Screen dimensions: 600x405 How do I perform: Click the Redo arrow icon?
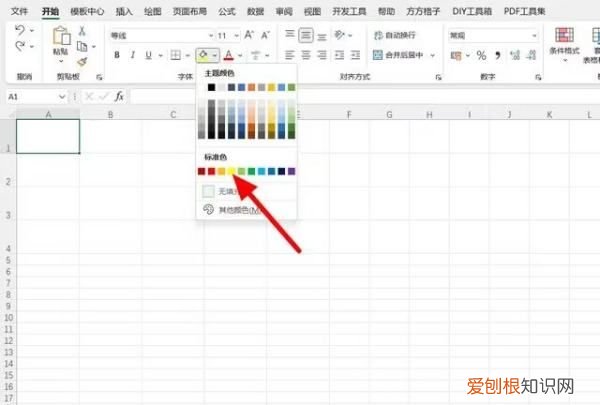coord(20,46)
